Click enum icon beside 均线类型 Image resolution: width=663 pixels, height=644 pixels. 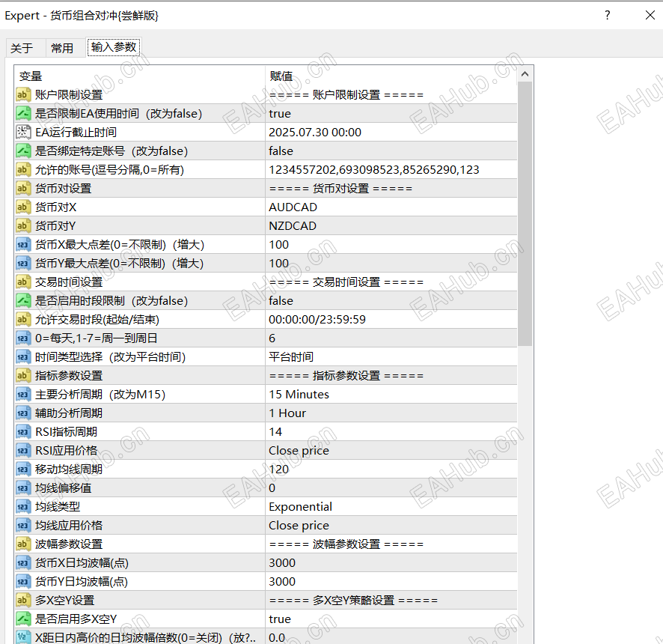[23, 506]
